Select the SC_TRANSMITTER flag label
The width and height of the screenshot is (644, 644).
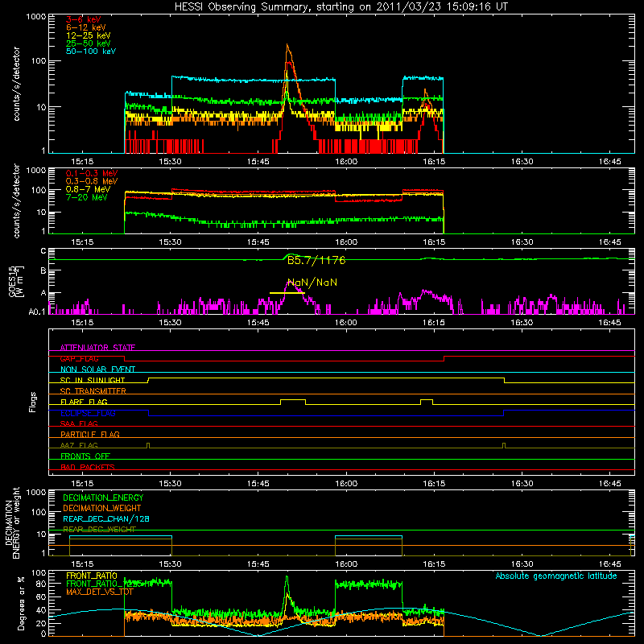[93, 390]
